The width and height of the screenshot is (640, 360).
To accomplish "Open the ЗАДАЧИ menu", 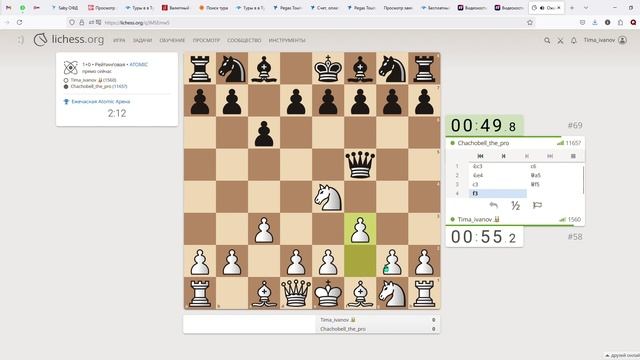I will [x=142, y=40].
